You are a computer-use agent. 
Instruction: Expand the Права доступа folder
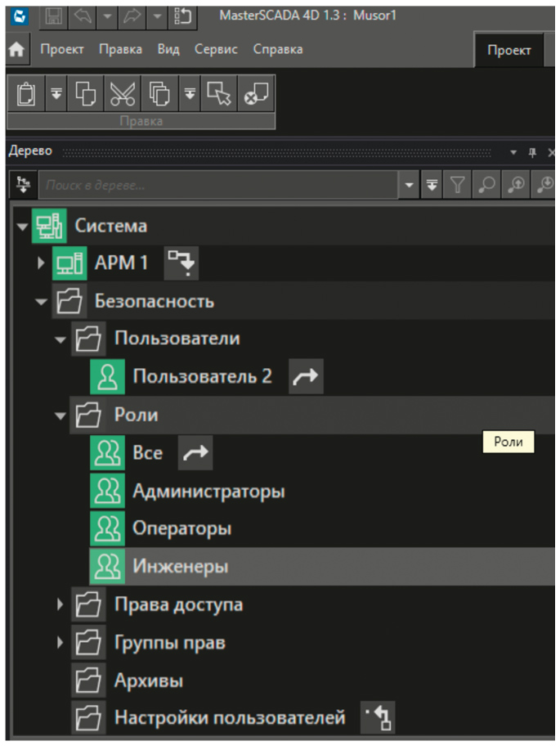pos(60,605)
